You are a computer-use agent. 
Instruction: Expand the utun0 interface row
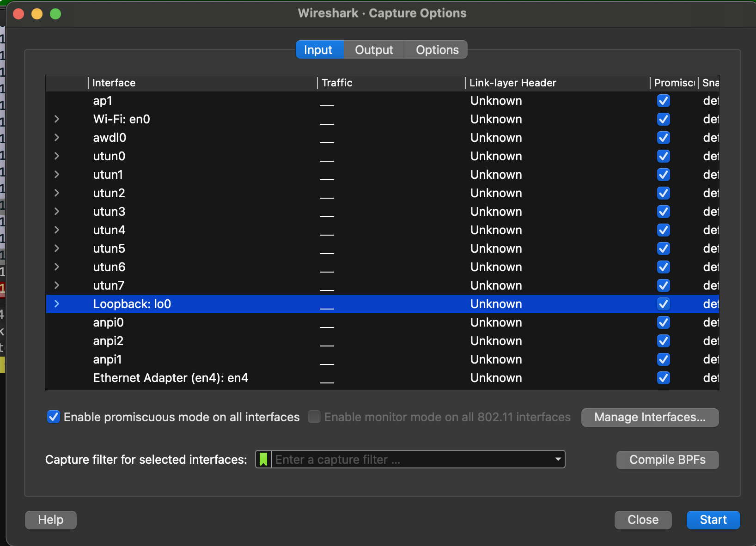click(57, 156)
